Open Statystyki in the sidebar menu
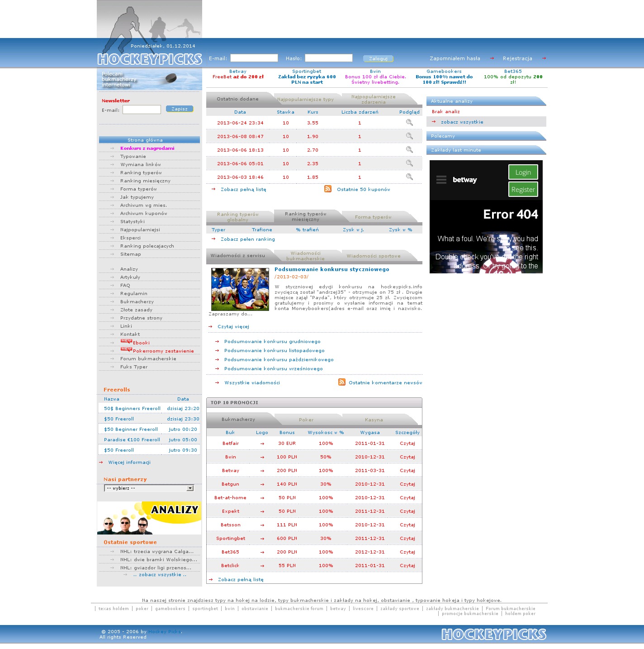Viewport: 644px width, 649px height. (133, 221)
